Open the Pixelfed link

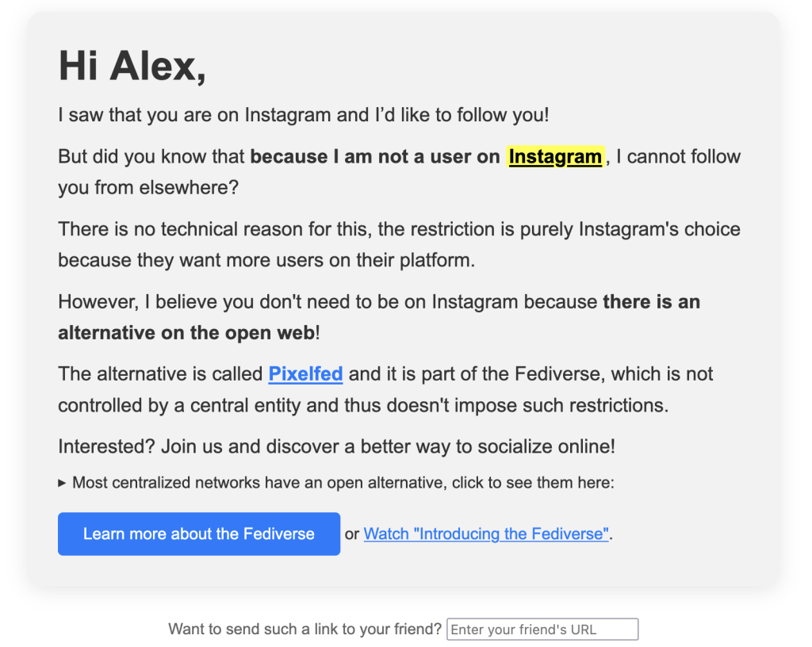(305, 373)
